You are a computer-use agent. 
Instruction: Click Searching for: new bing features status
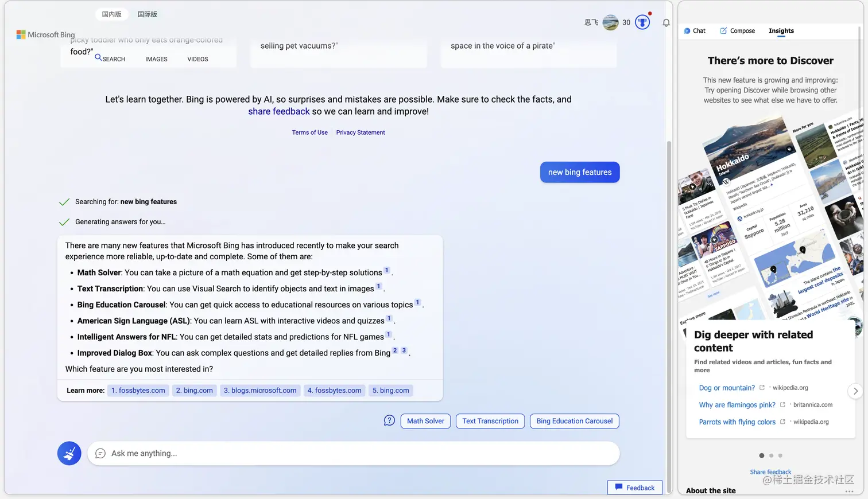point(126,202)
